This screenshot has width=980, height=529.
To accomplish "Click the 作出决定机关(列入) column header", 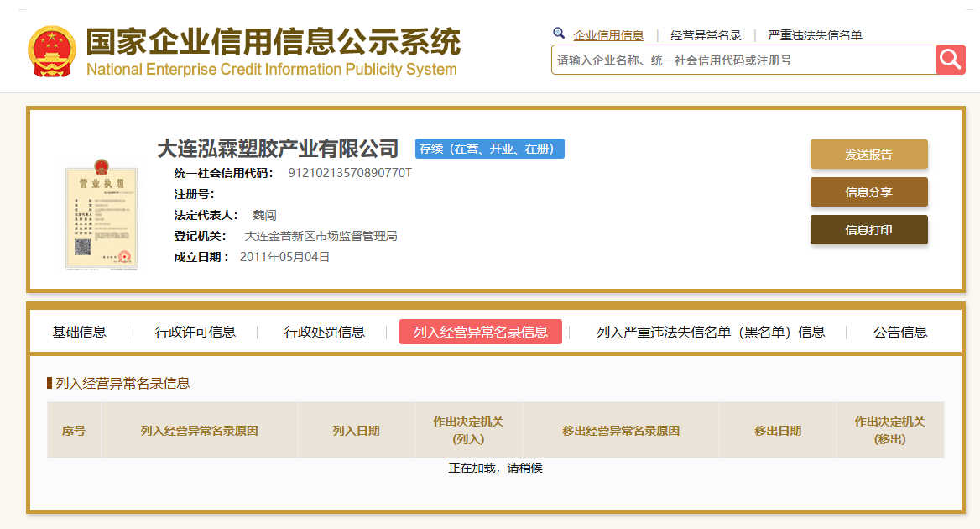I will [468, 431].
